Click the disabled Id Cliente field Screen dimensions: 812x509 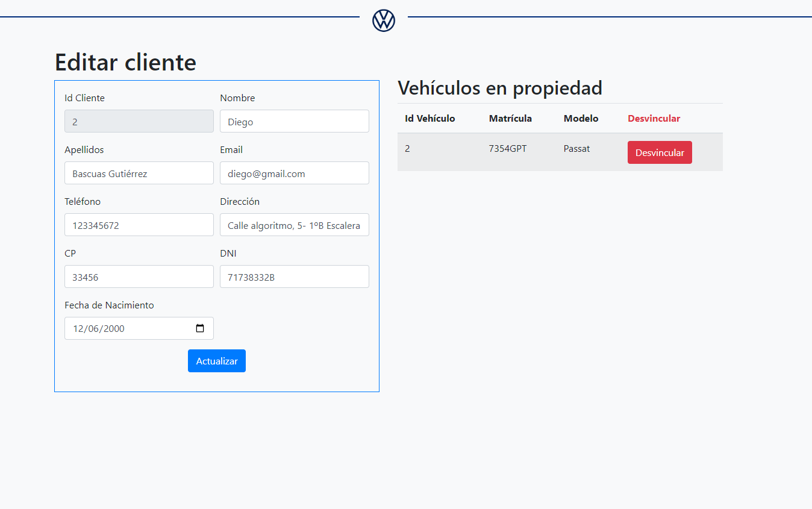tap(139, 121)
